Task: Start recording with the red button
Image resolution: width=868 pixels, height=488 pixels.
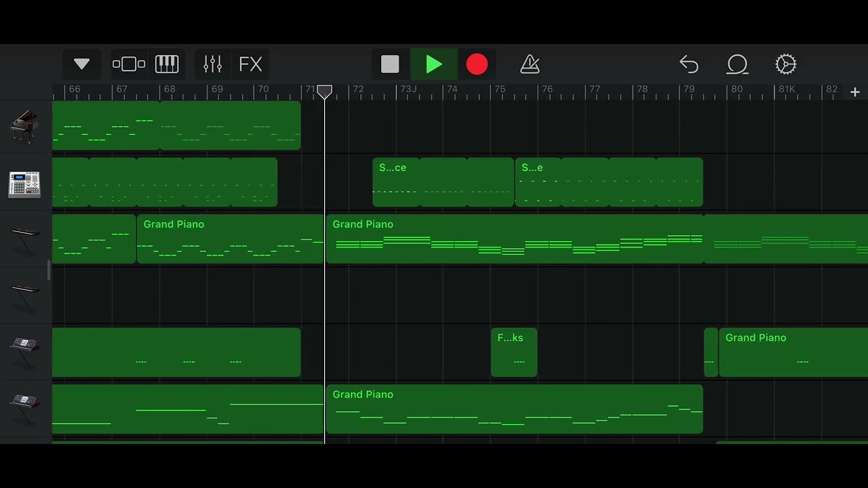Action: click(x=477, y=64)
